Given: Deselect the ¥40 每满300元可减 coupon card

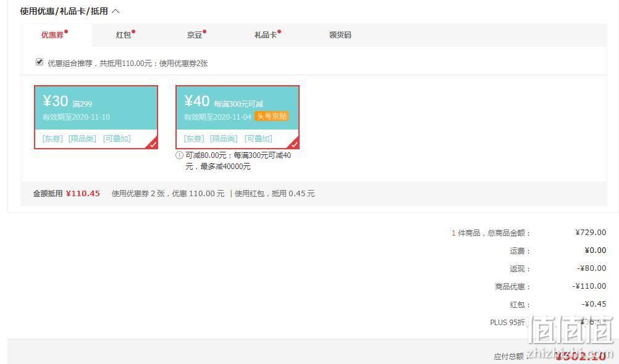Looking at the screenshot, I should coord(237,117).
